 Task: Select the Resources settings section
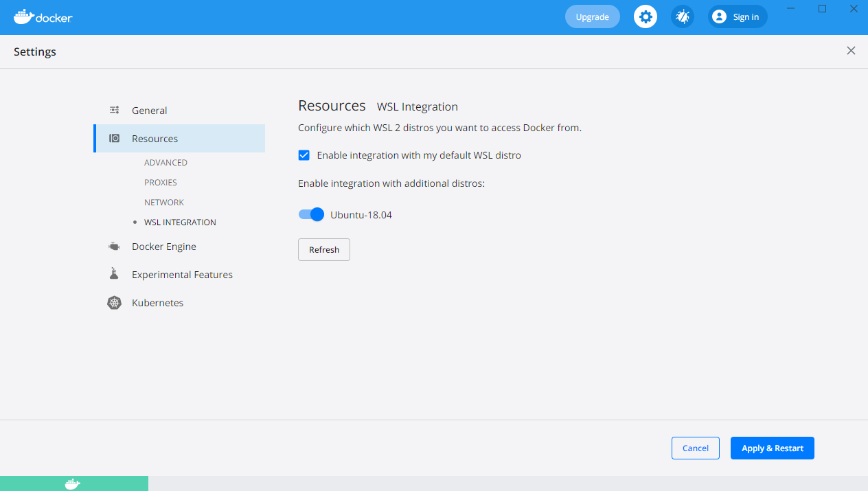(179, 139)
